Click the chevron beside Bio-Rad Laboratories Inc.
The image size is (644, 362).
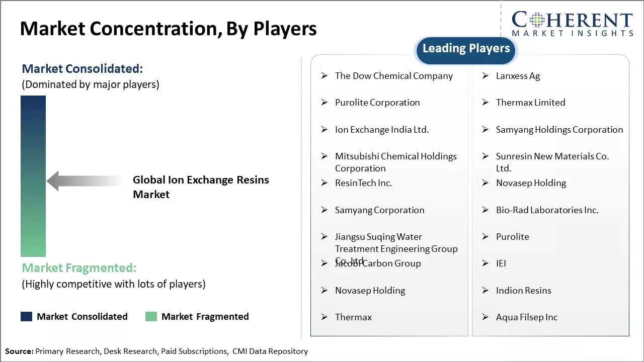[x=485, y=210]
